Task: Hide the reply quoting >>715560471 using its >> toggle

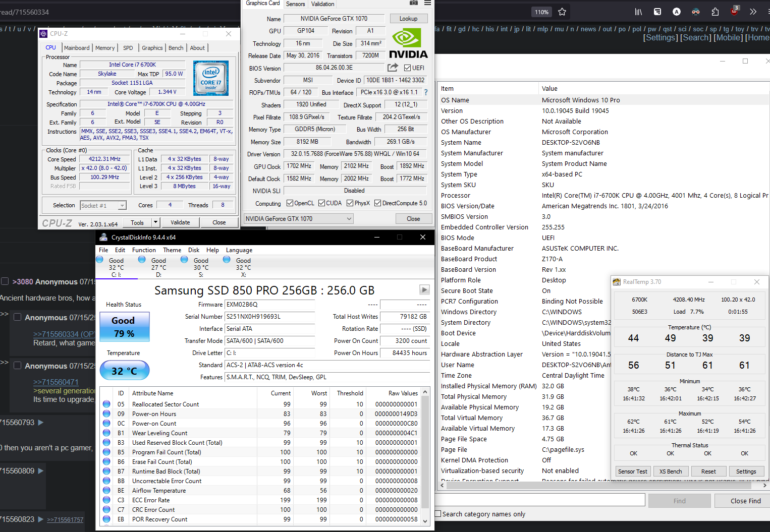Action: tap(4, 363)
